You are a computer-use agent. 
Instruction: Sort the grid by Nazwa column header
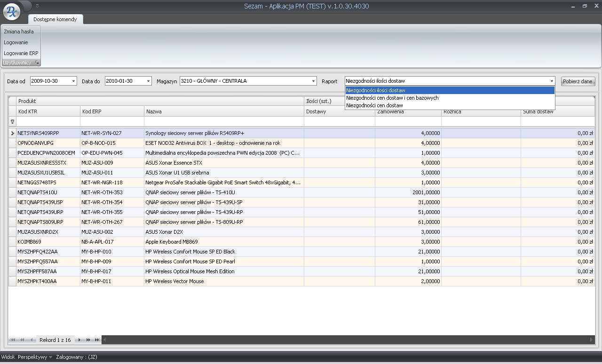224,111
